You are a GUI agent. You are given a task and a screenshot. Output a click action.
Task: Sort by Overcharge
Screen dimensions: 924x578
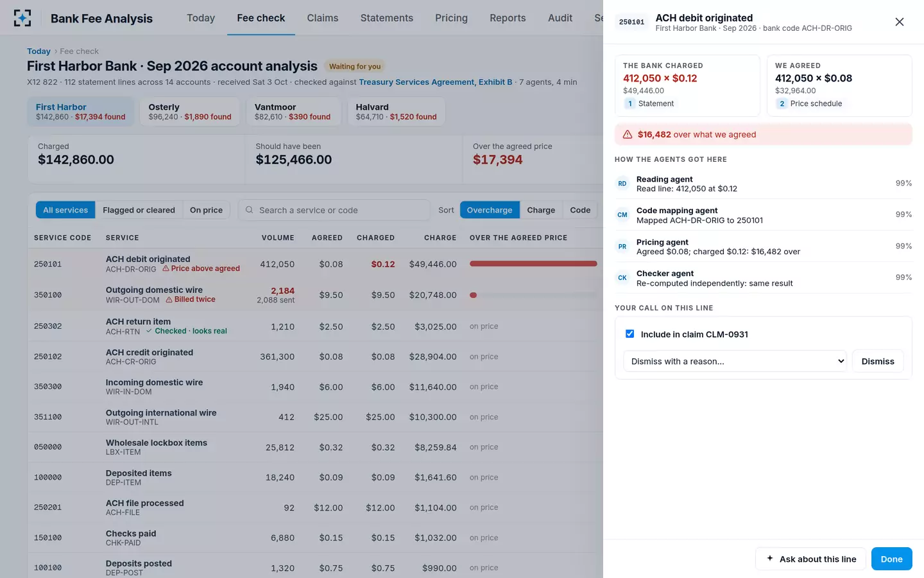[x=490, y=210]
